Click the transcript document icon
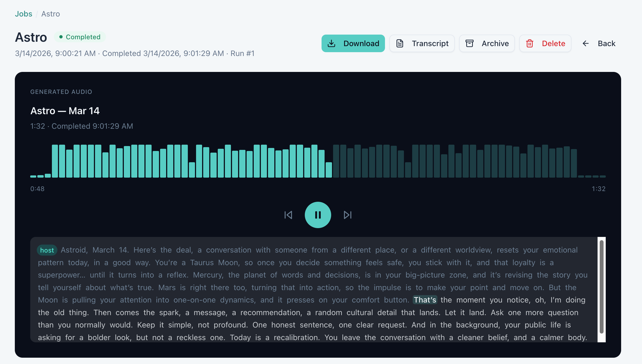This screenshot has width=642, height=364. click(x=400, y=43)
